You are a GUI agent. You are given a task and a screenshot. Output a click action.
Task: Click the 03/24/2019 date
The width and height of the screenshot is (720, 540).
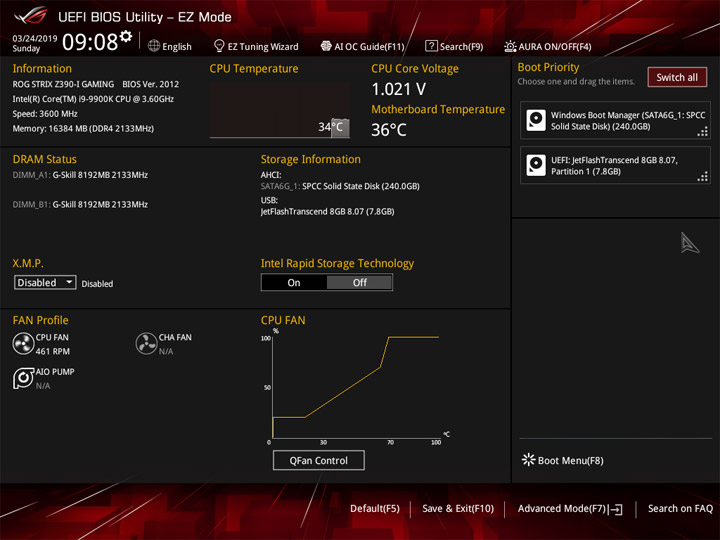click(35, 38)
